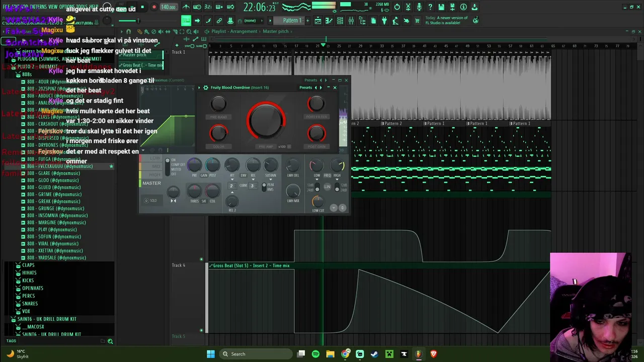Save project with the floppy disk icon

tap(441, 7)
